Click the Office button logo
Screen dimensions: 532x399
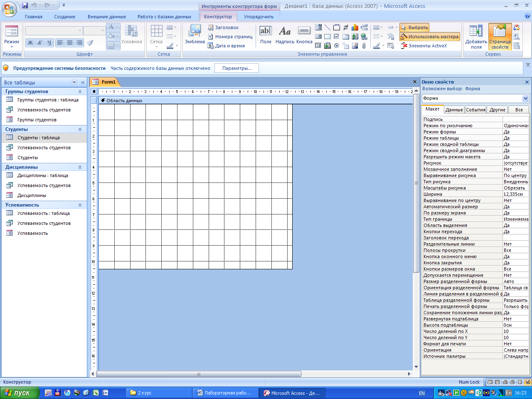[9, 9]
